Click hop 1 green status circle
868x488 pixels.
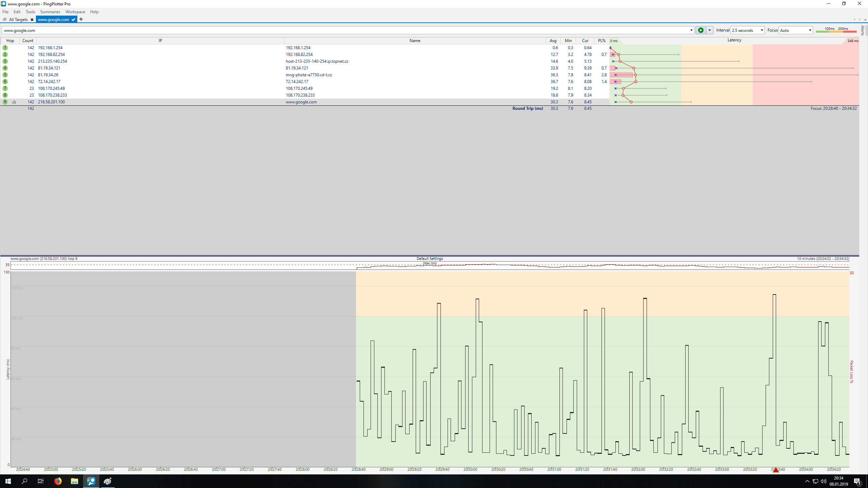pyautogui.click(x=5, y=48)
